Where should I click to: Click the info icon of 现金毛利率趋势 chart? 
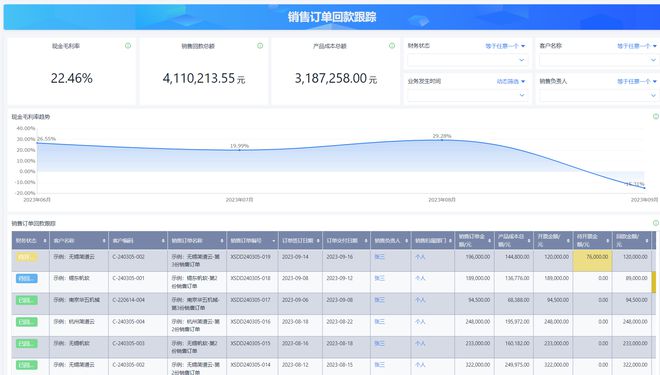[x=656, y=116]
